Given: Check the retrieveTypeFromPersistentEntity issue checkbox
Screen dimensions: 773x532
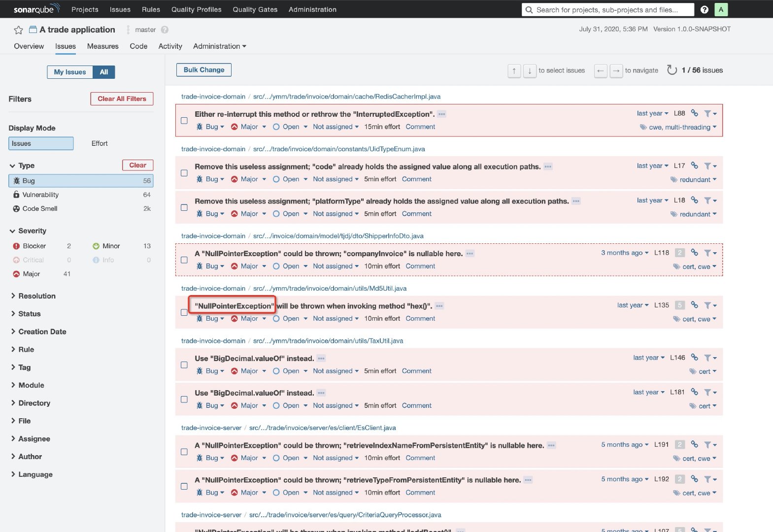Looking at the screenshot, I should (184, 486).
